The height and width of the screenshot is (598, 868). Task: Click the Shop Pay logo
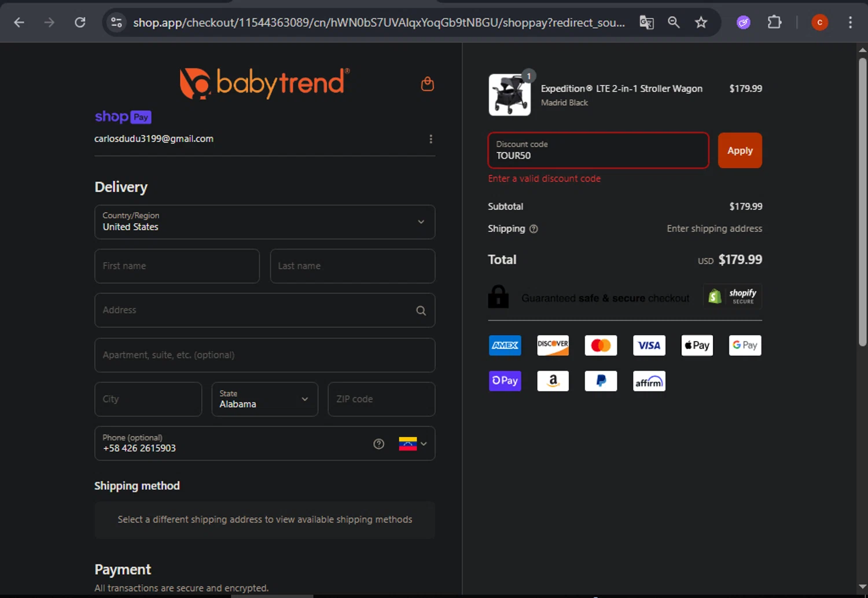pyautogui.click(x=123, y=117)
